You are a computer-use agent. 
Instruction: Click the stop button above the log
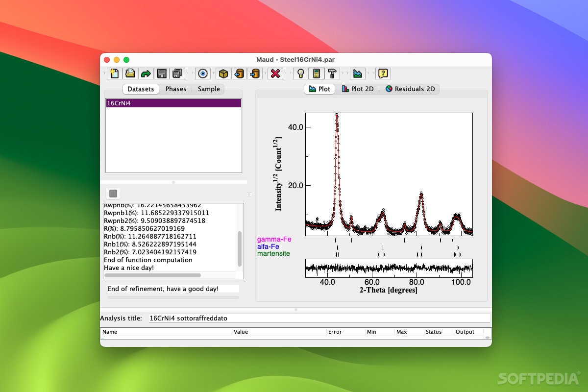[x=113, y=194]
